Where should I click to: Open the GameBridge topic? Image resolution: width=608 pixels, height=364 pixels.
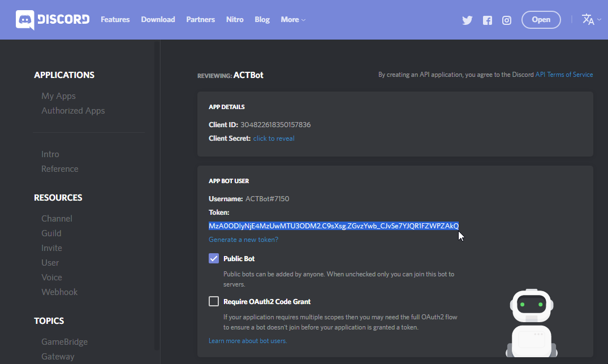[64, 341]
